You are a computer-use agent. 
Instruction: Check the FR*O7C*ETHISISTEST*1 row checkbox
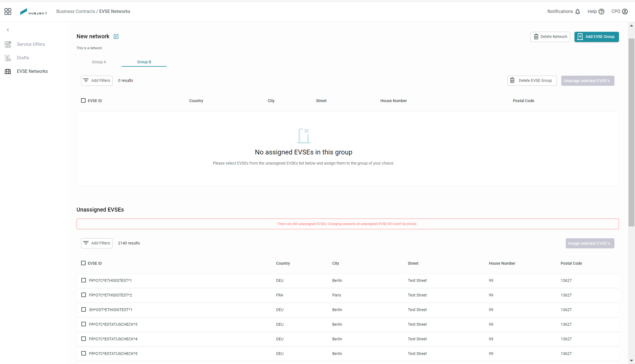click(84, 280)
